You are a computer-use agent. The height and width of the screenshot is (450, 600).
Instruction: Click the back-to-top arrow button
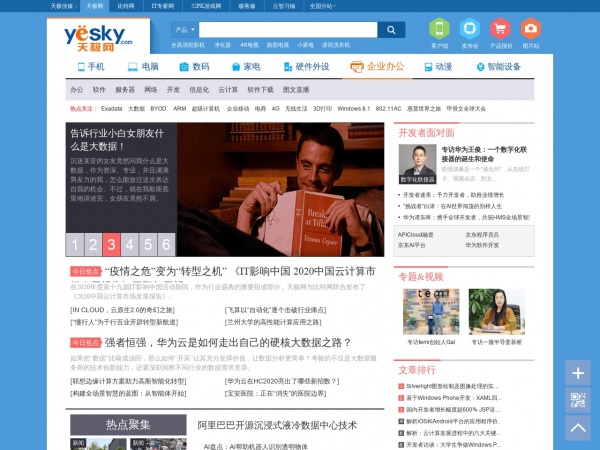(578, 428)
